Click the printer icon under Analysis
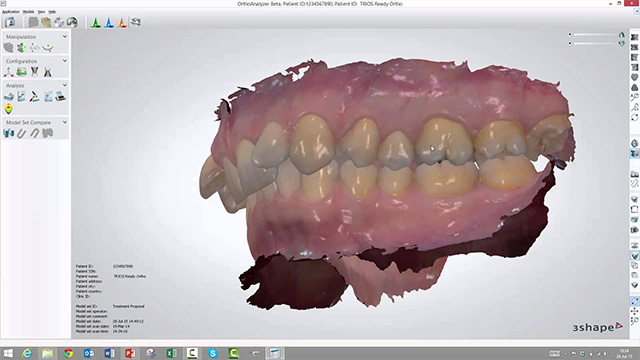This screenshot has height=360, width=640. [60, 97]
